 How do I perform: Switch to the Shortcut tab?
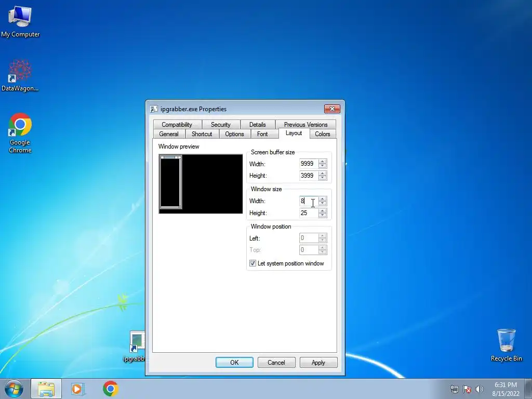click(202, 134)
